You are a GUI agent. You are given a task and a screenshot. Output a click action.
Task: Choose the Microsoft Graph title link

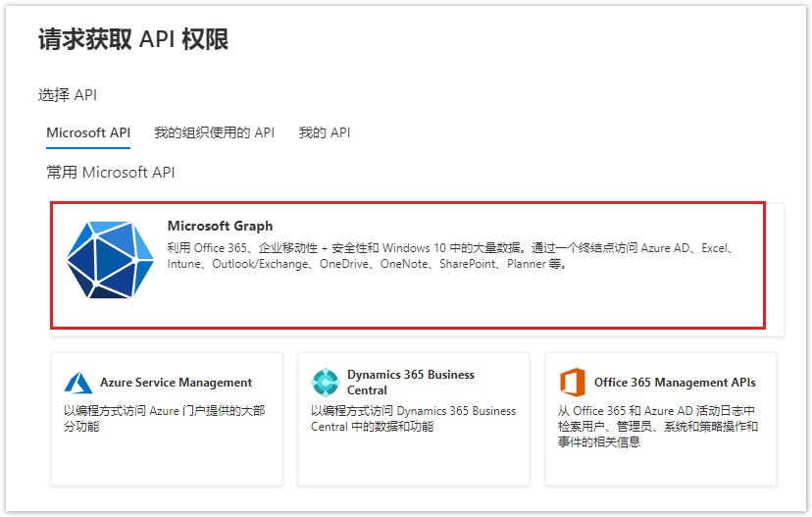tap(220, 226)
